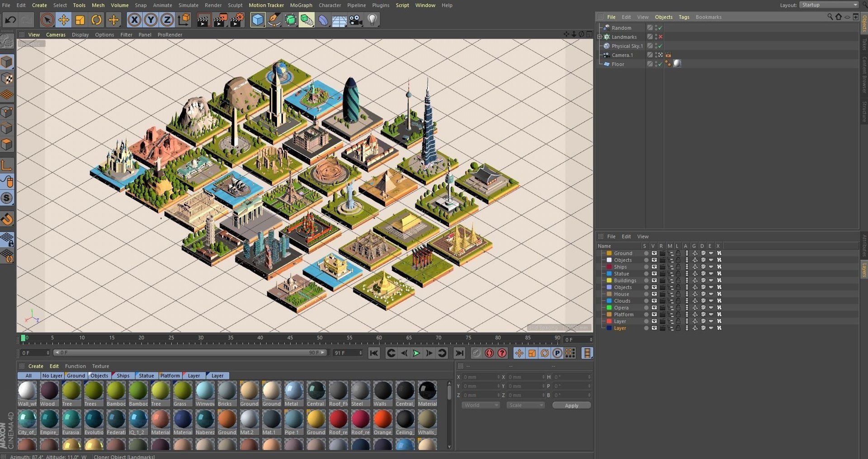Open the MoGraph menu

301,5
